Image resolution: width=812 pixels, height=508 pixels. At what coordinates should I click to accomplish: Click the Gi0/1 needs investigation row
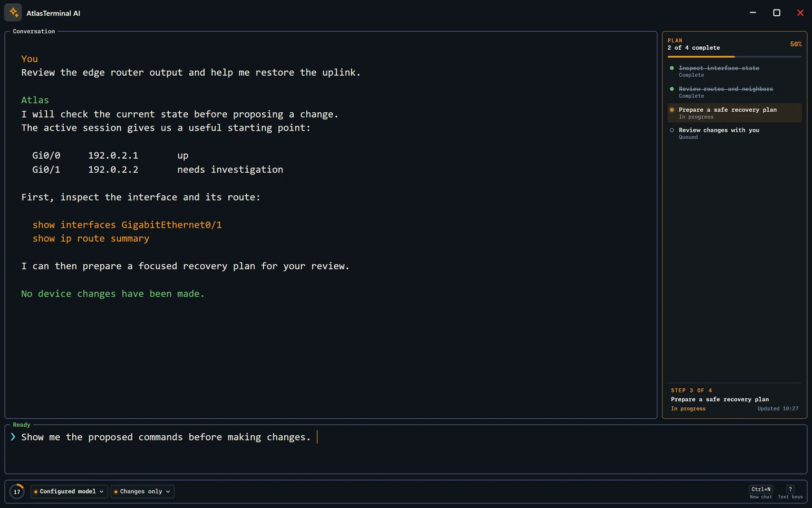point(158,169)
